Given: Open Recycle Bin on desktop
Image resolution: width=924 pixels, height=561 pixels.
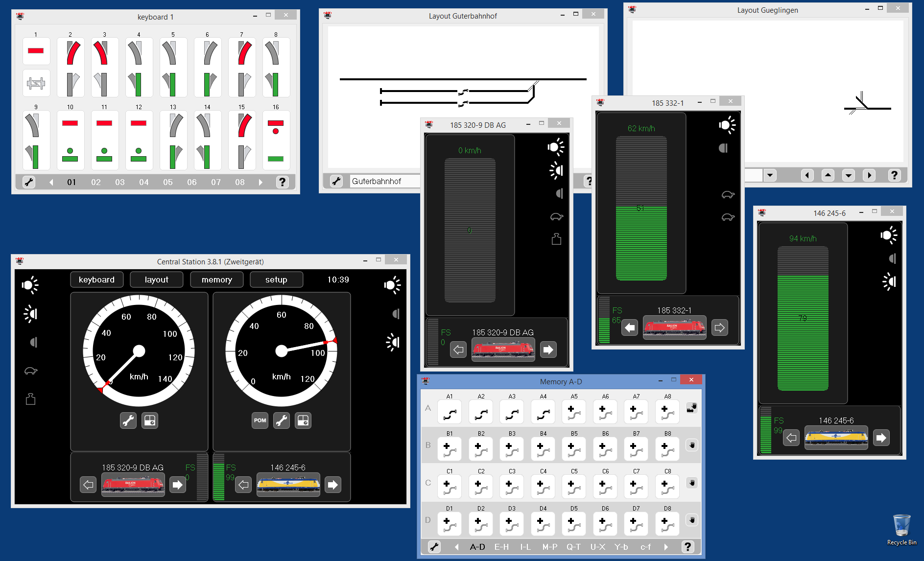Looking at the screenshot, I should tap(901, 530).
